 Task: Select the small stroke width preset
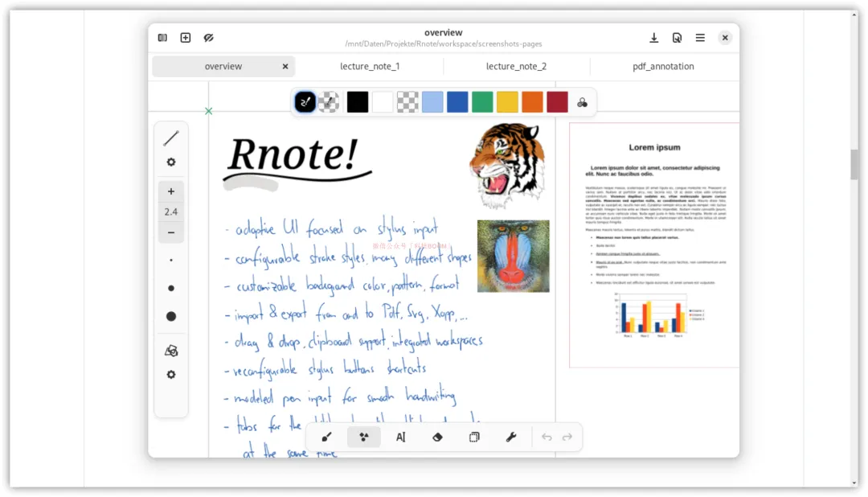[x=171, y=260]
